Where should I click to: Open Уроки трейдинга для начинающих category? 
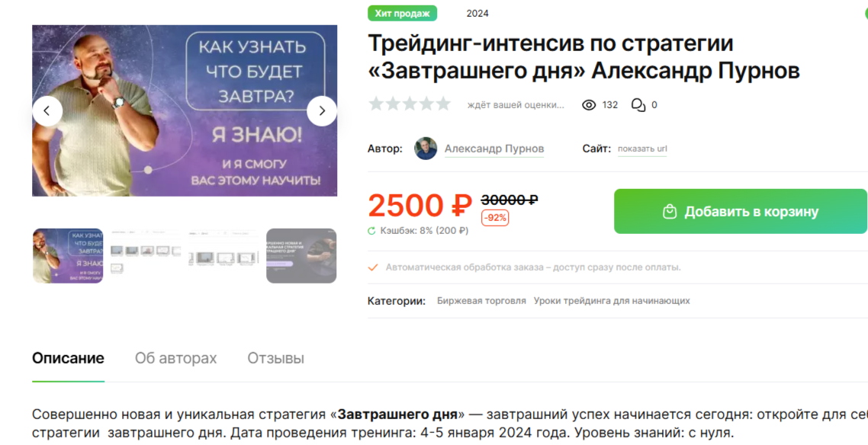pos(612,301)
